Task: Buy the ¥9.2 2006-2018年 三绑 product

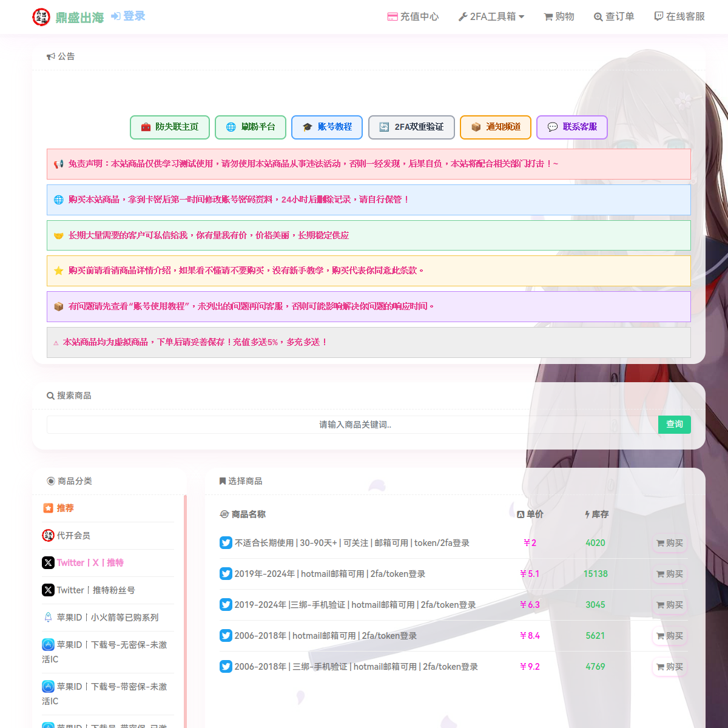Action: click(670, 667)
